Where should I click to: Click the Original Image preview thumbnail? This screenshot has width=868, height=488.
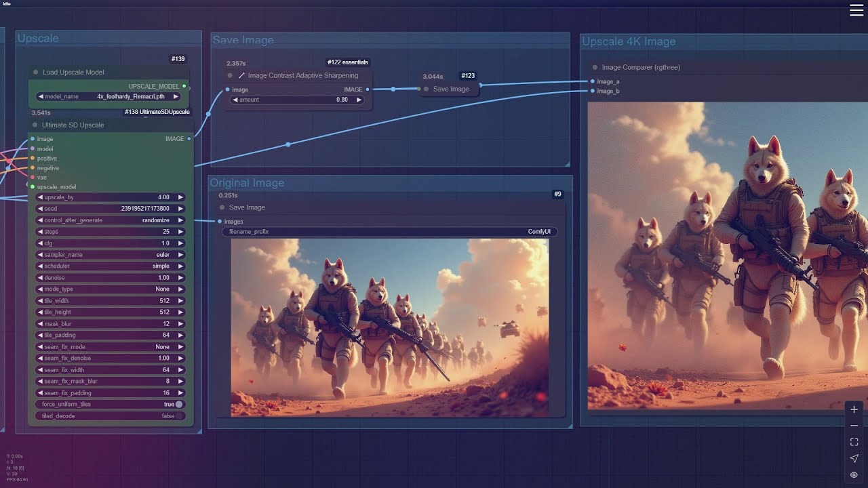click(390, 327)
